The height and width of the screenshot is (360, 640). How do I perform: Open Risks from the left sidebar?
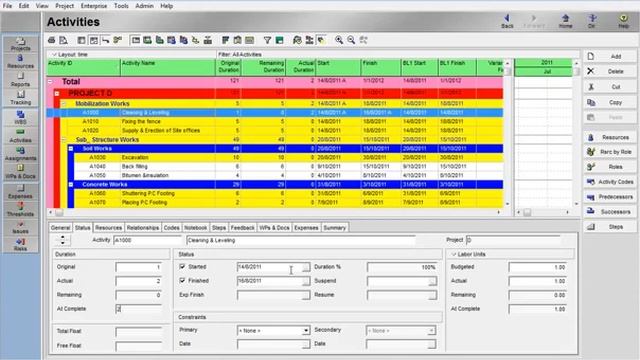pos(20,244)
